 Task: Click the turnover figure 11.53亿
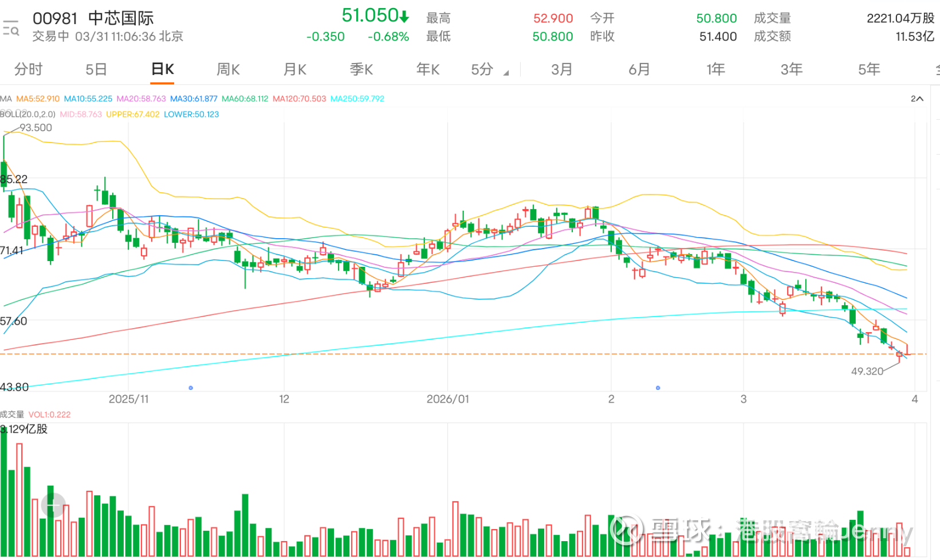(915, 37)
